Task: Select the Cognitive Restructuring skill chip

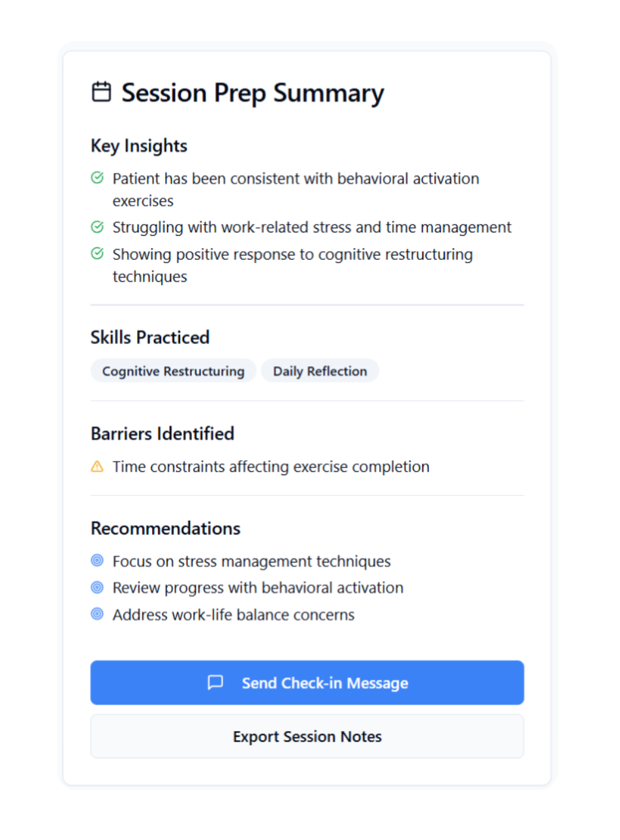Action: click(173, 370)
